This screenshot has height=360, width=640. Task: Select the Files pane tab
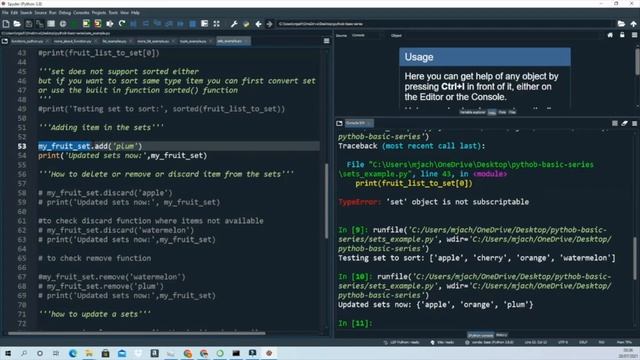click(x=512, y=112)
